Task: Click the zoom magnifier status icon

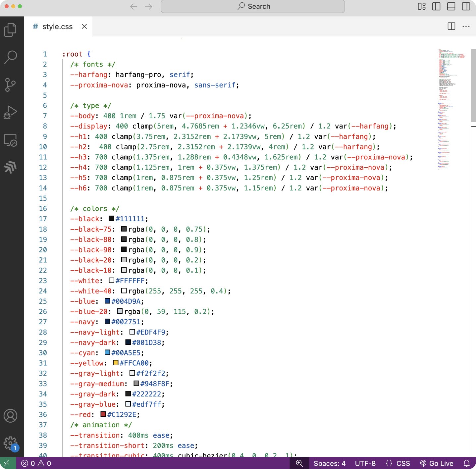Action: point(299,463)
